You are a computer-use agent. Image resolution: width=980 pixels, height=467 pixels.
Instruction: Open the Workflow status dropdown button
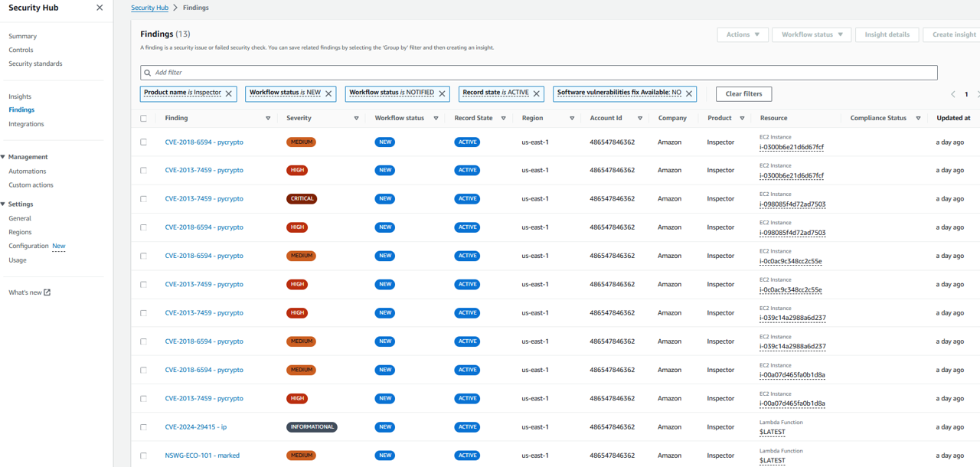(812, 34)
